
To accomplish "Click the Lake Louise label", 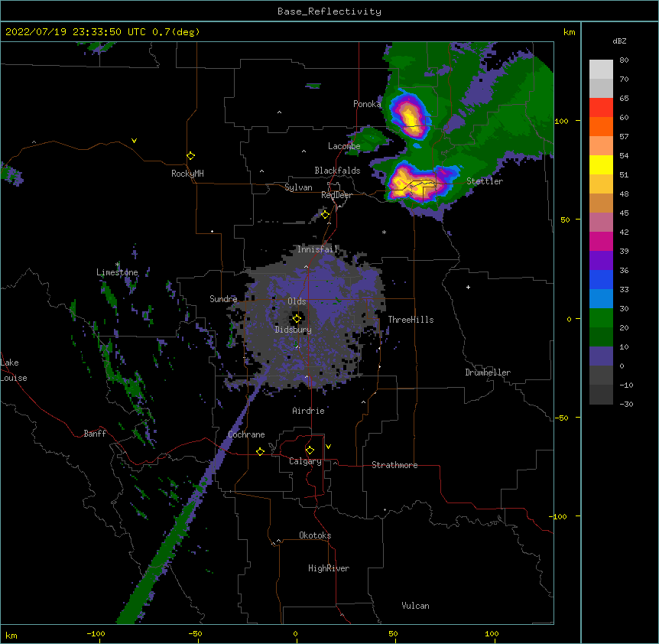I will (x=14, y=370).
